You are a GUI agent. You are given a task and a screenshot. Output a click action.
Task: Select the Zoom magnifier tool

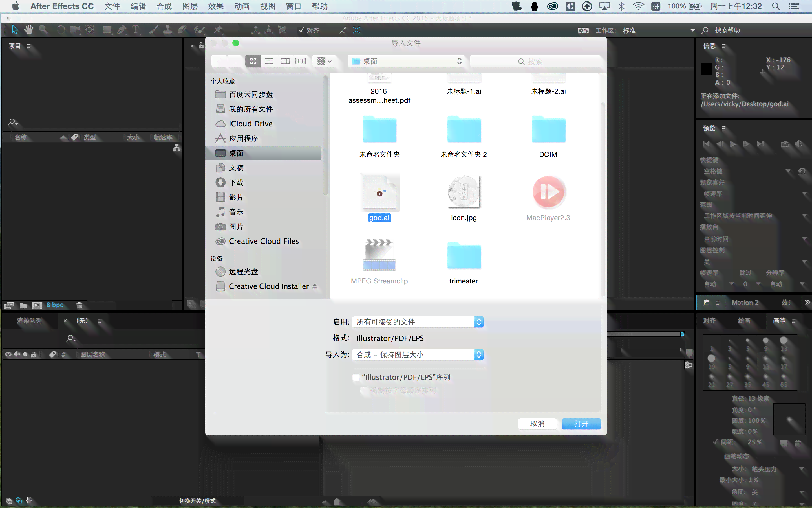pos(43,30)
